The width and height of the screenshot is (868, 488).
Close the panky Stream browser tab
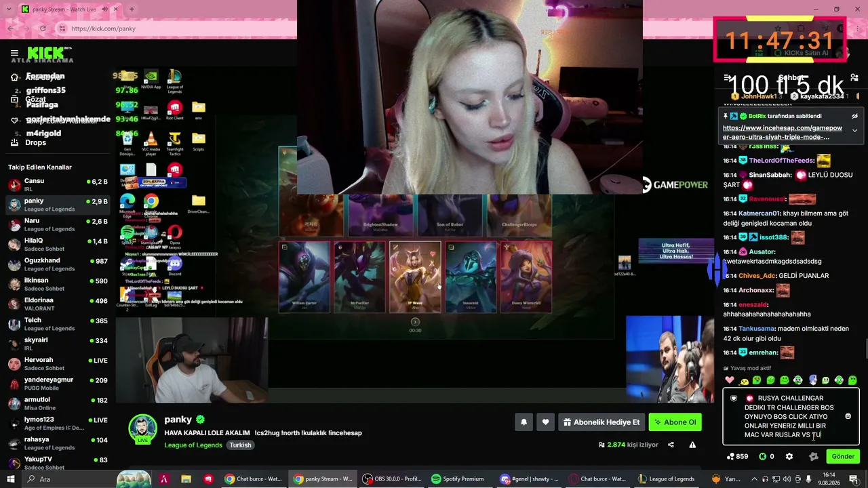pyautogui.click(x=116, y=9)
